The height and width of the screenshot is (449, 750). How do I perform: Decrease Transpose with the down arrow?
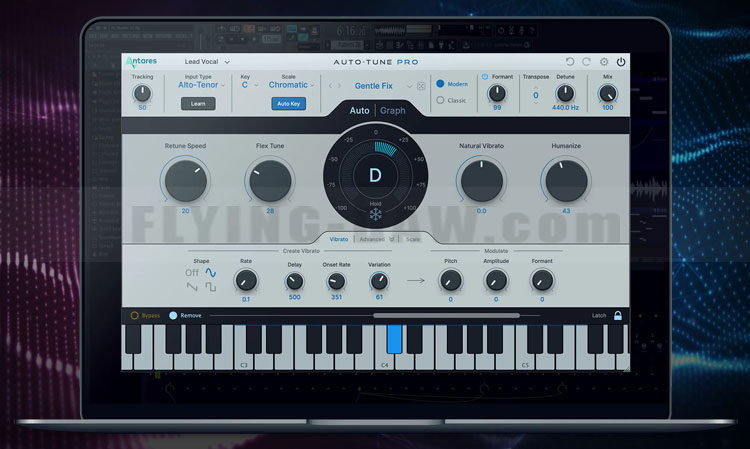(536, 102)
